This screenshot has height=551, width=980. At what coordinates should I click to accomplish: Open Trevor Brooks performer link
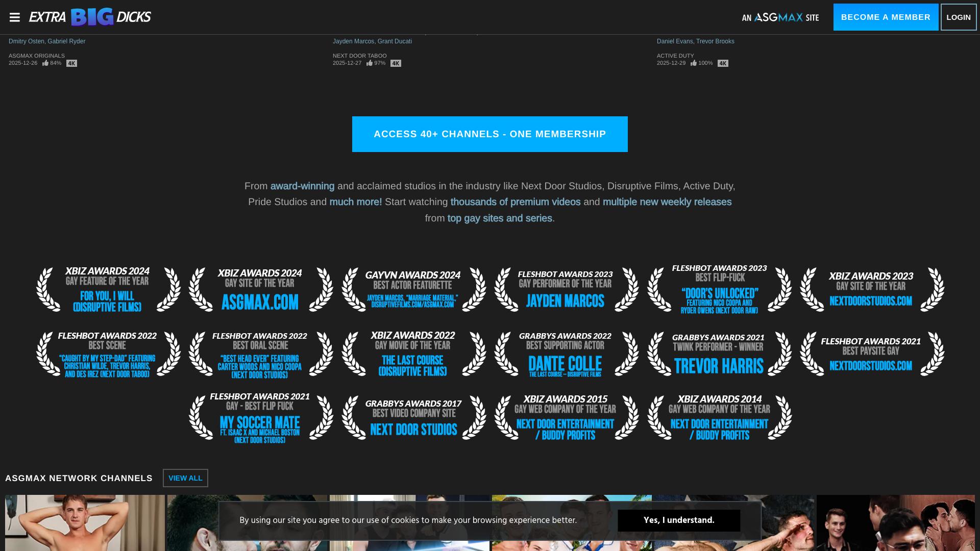715,41
